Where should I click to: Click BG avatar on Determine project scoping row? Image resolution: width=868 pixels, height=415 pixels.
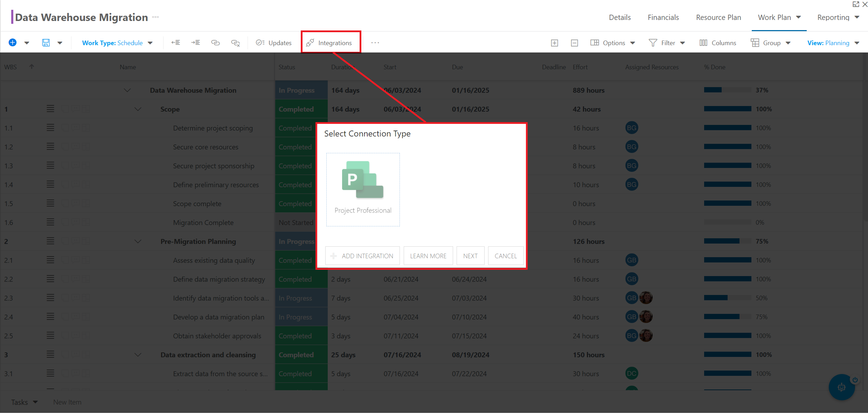pos(632,128)
